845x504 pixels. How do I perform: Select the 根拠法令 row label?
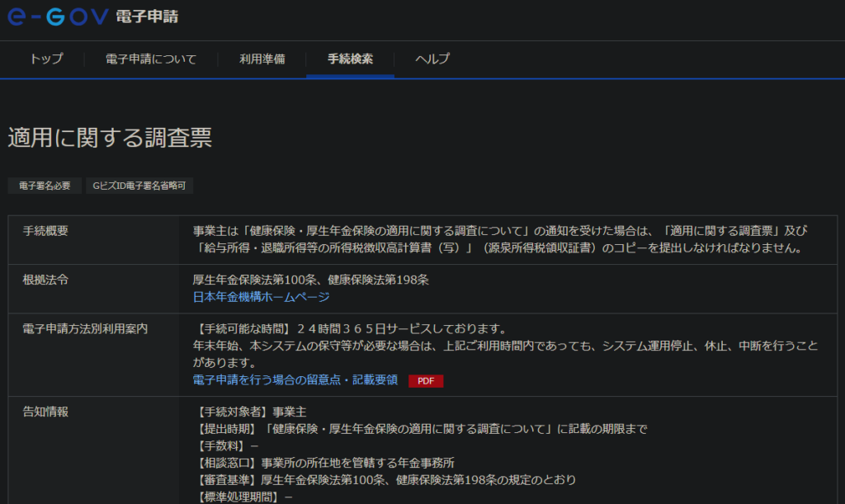pyautogui.click(x=45, y=280)
